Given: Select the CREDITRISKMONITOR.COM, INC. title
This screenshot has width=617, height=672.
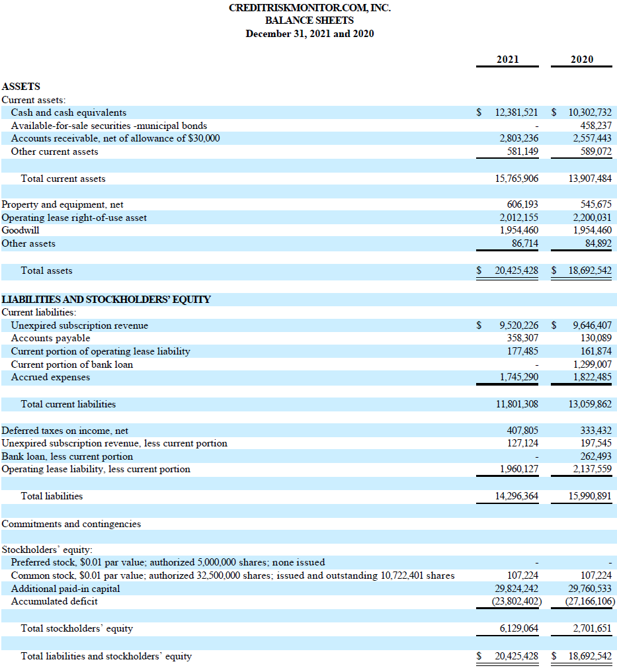Looking at the screenshot, I should [309, 8].
